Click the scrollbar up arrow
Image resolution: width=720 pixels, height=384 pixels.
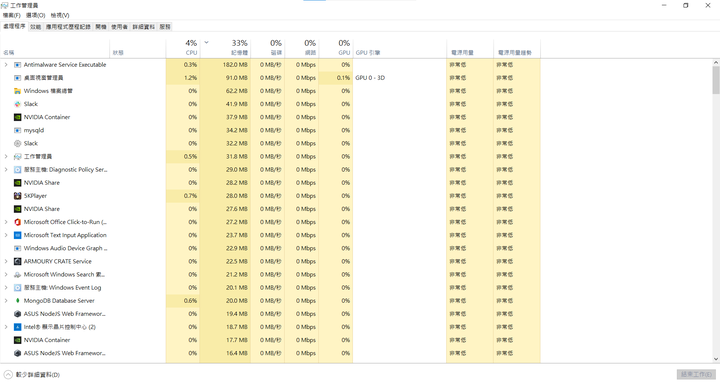click(716, 62)
